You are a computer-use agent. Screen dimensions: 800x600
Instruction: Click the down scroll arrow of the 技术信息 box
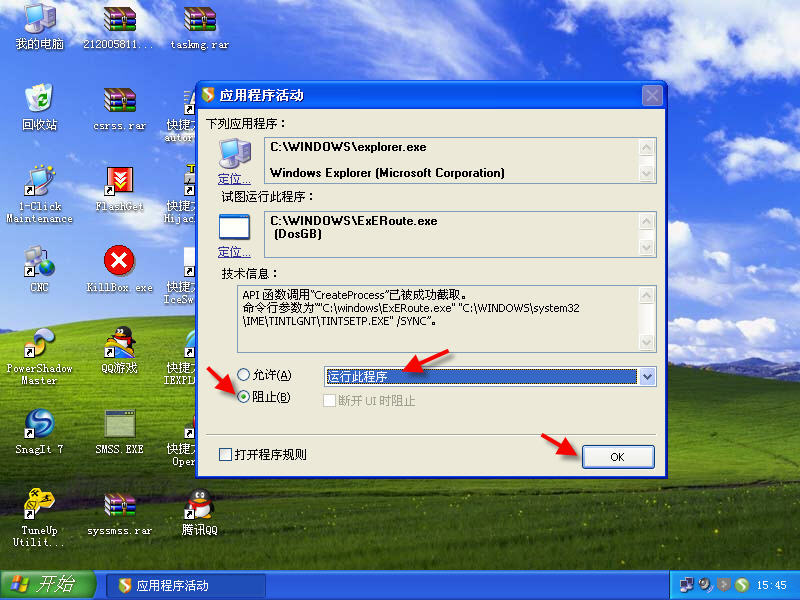pyautogui.click(x=646, y=342)
